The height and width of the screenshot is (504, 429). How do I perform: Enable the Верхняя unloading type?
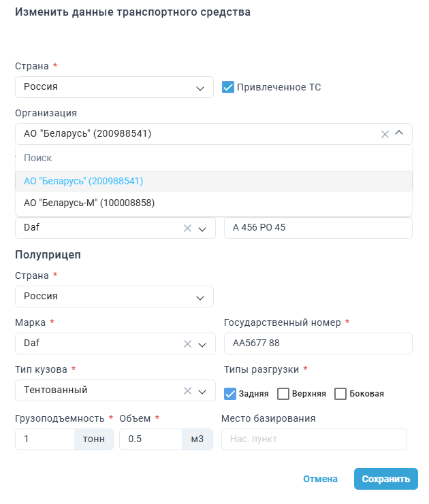tap(283, 394)
